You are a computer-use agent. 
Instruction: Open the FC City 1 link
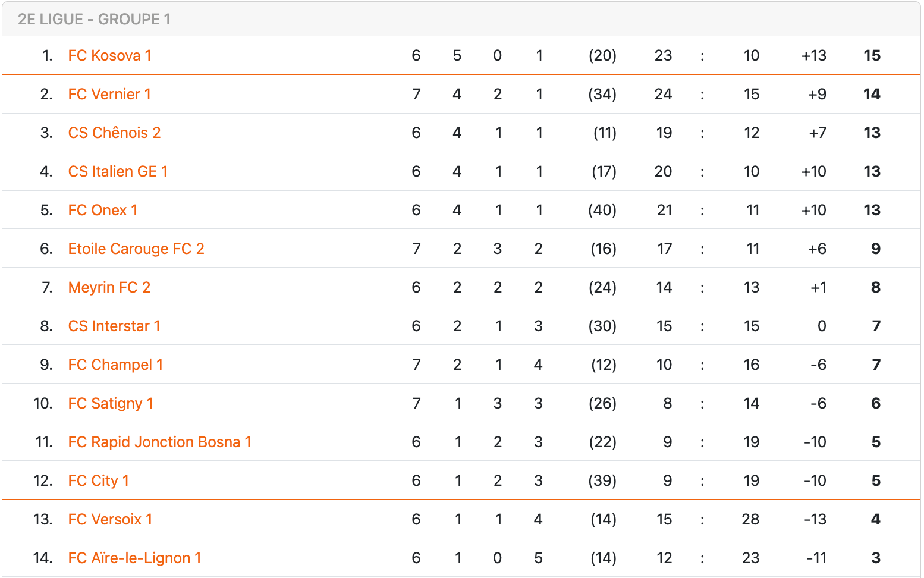click(98, 480)
